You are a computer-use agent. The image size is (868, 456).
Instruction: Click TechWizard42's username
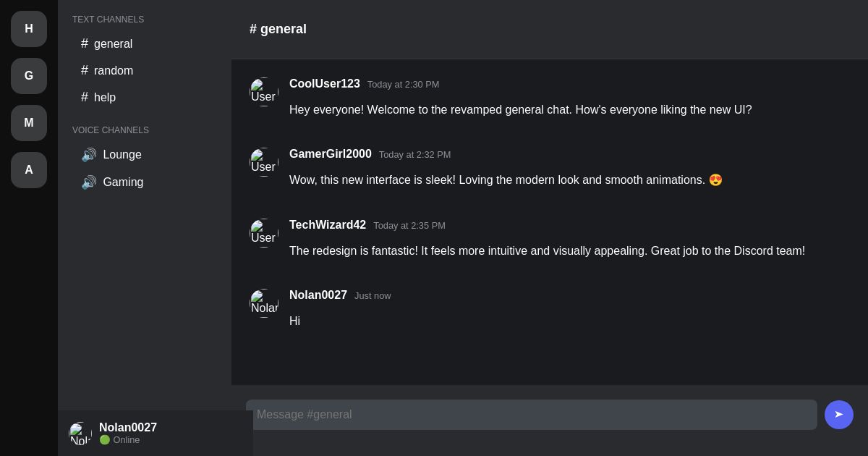pyautogui.click(x=328, y=225)
